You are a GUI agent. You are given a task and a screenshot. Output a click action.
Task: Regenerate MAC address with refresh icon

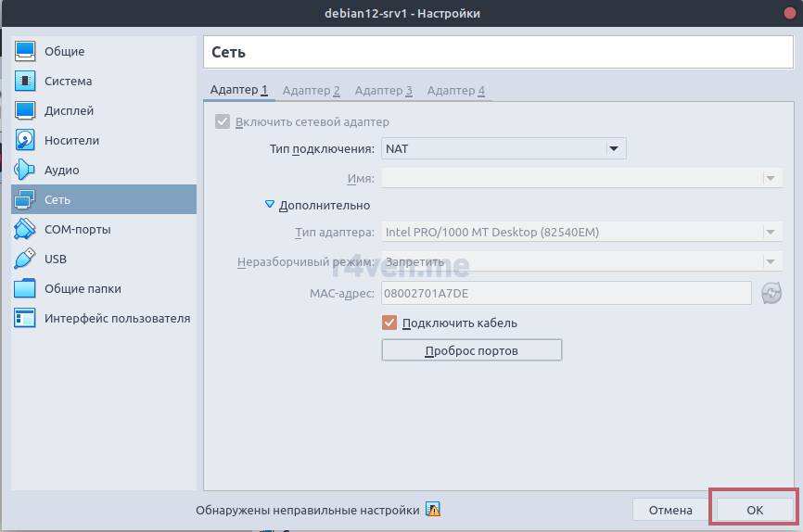(771, 294)
